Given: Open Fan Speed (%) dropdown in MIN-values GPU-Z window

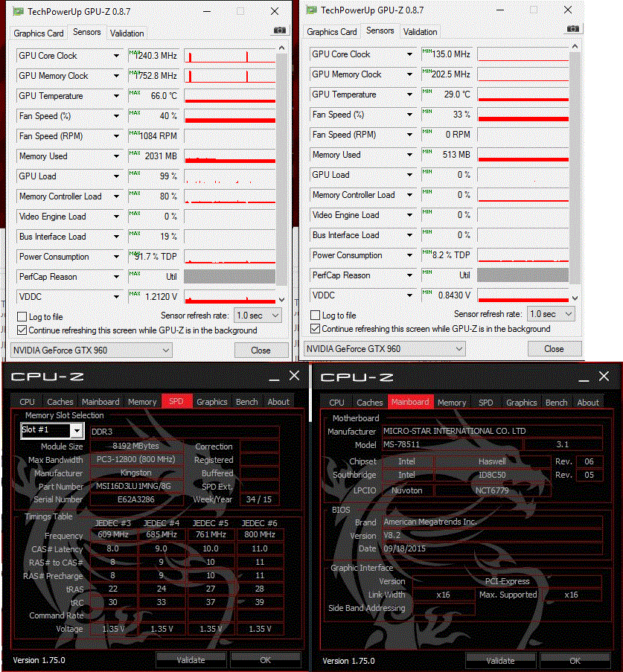Looking at the screenshot, I should (409, 115).
